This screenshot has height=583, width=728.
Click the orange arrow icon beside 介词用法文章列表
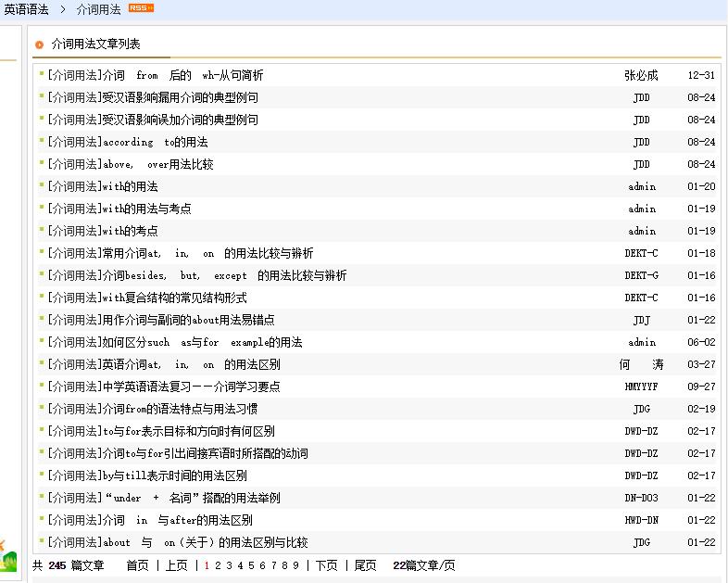click(39, 44)
